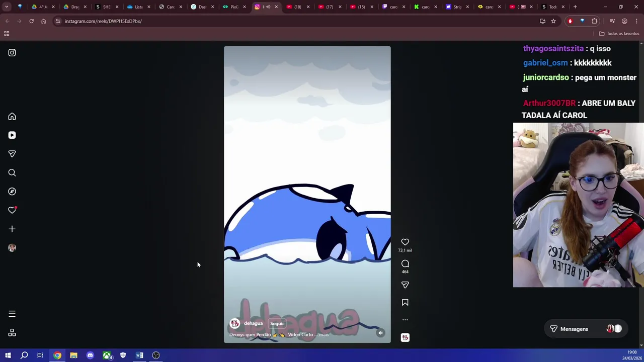644x362 pixels.
Task: Go to the browser home page button
Action: pos(43,21)
